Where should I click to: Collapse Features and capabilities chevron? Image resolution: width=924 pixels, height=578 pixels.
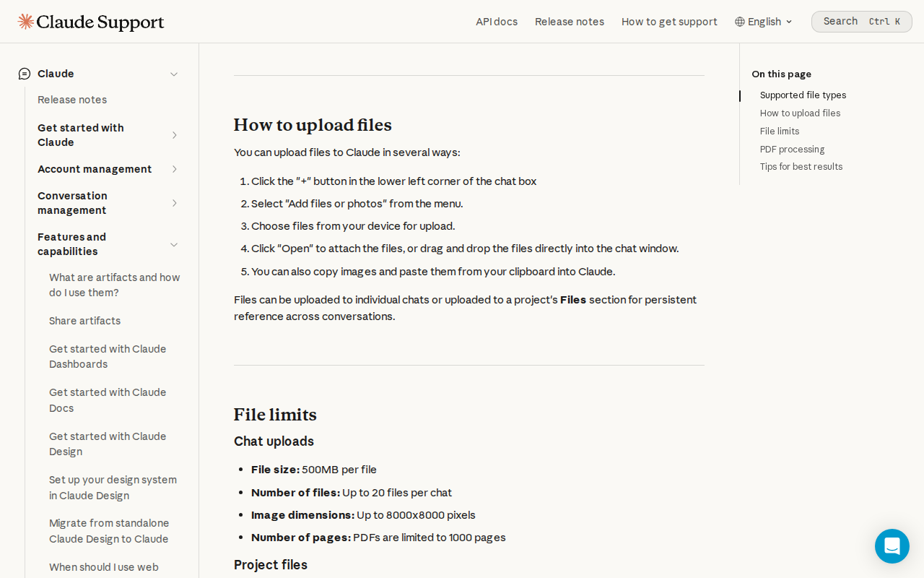point(174,244)
